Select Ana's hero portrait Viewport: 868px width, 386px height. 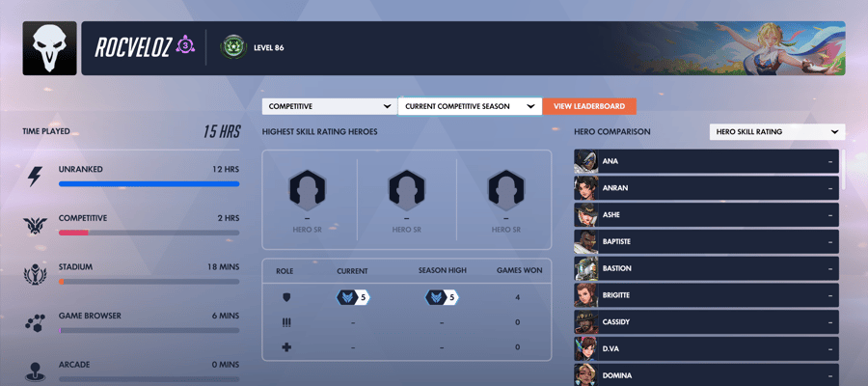click(586, 161)
